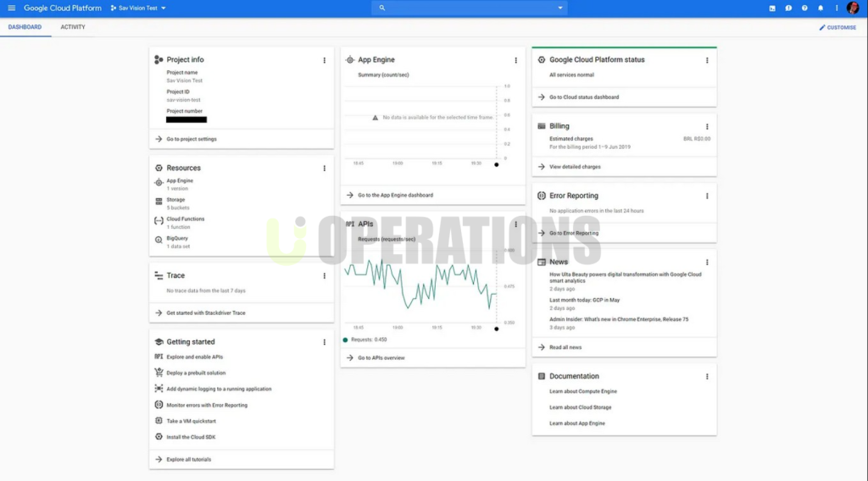Open the user account avatar

click(853, 8)
